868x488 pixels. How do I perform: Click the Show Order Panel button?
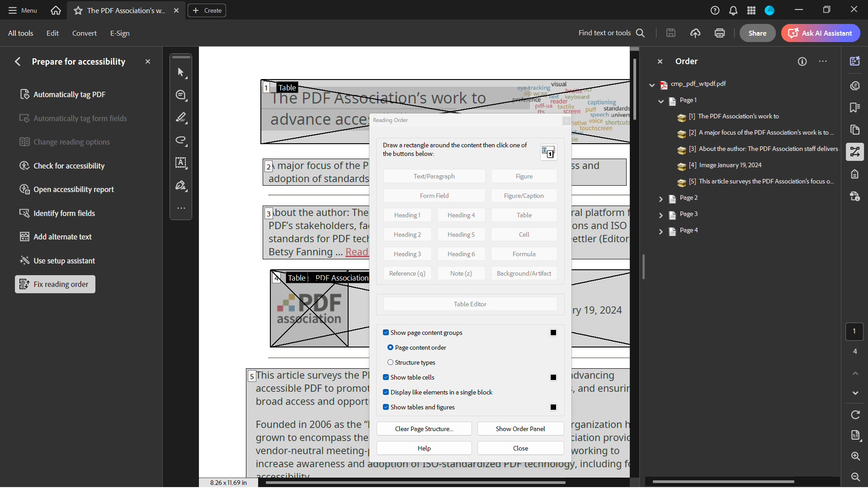click(520, 428)
